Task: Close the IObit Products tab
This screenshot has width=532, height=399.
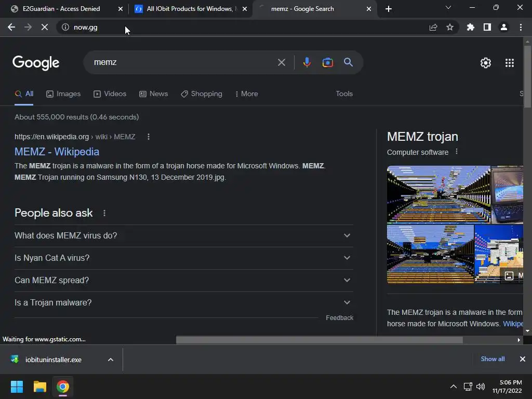Action: point(245,9)
